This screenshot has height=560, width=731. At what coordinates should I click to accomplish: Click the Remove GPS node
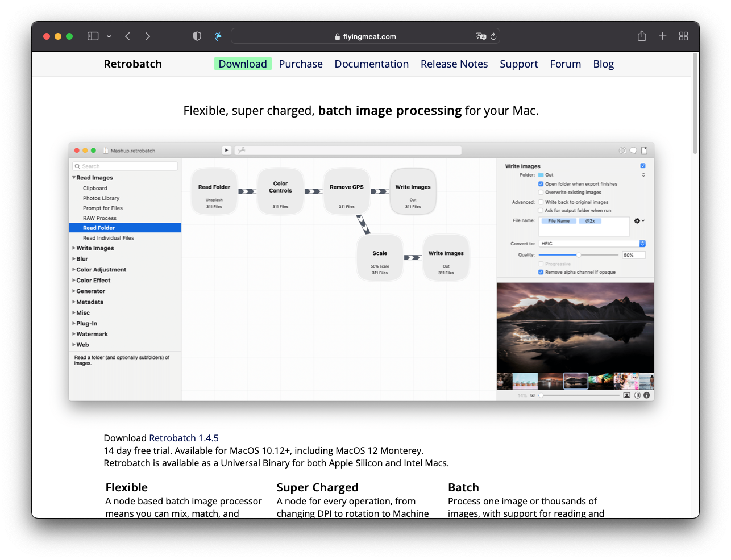click(x=347, y=191)
